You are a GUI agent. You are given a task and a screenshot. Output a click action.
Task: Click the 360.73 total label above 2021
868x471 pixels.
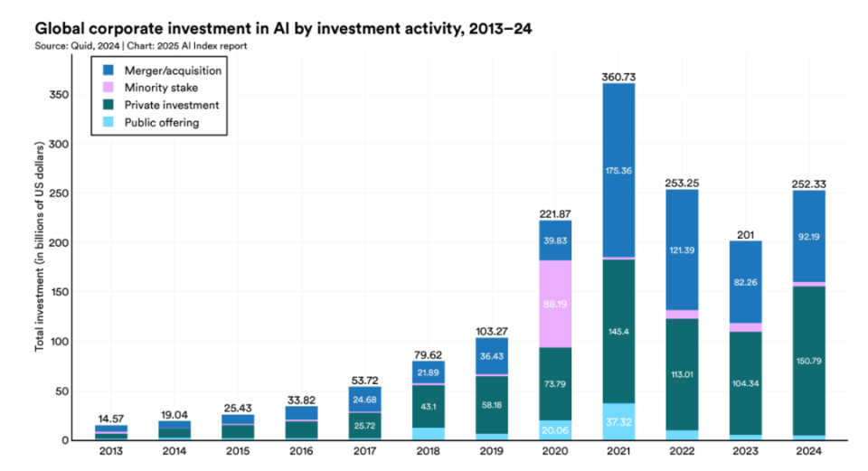pos(618,76)
